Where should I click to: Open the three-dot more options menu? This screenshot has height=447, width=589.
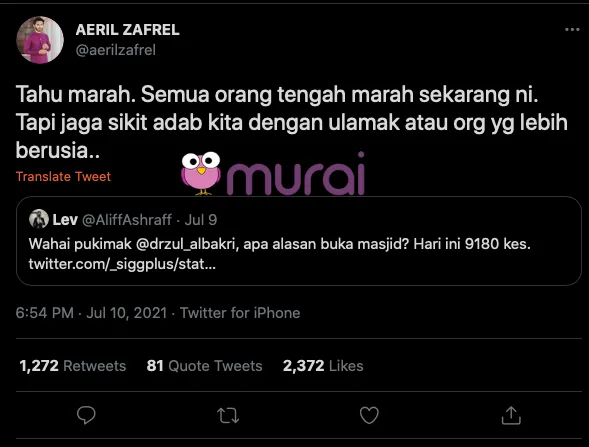(572, 30)
